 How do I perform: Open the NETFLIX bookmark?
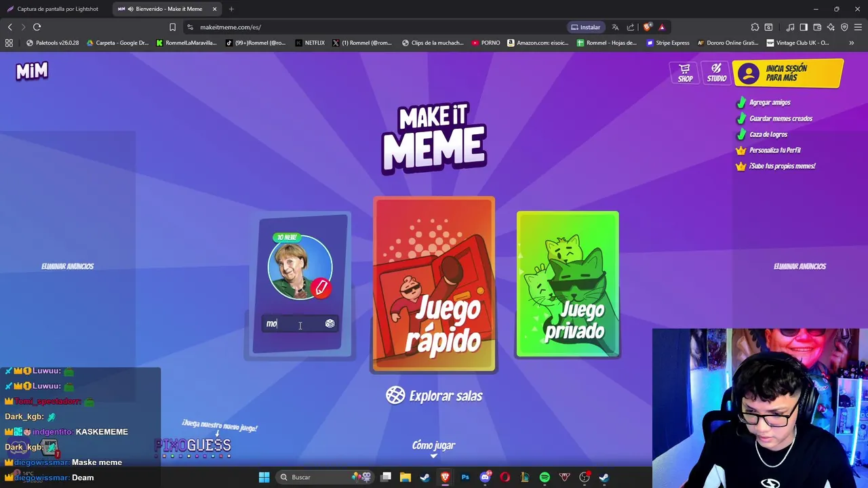click(310, 43)
